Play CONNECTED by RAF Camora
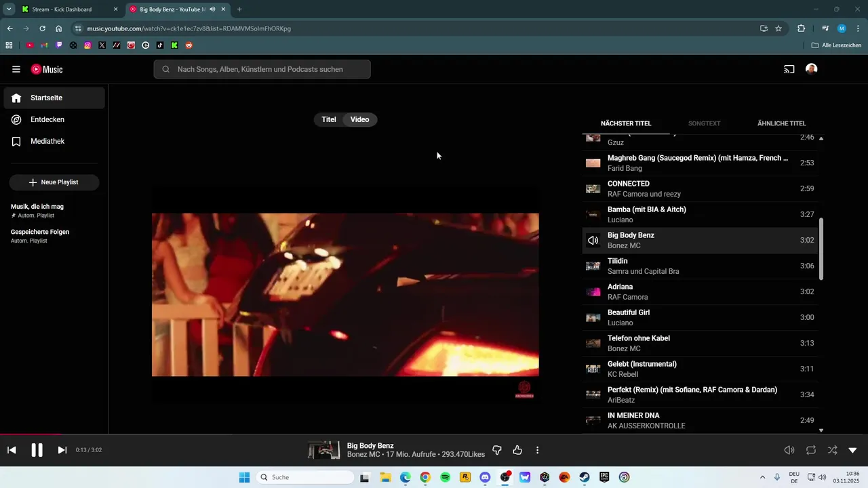Viewport: 868px width, 488px height. 700,188
